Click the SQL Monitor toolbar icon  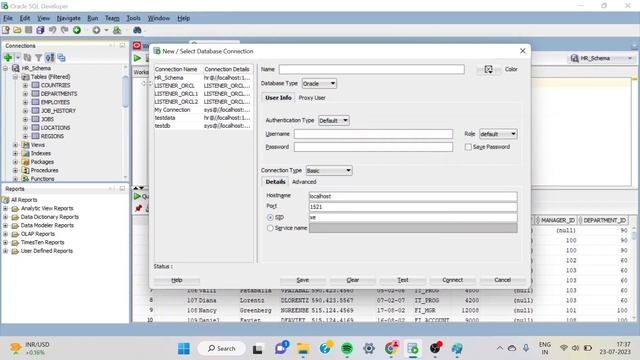[117, 30]
